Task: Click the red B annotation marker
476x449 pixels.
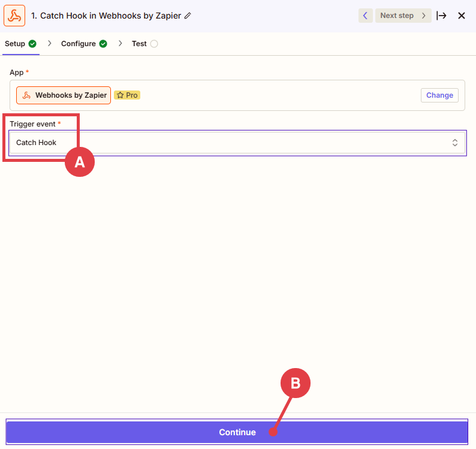Action: pyautogui.click(x=296, y=383)
